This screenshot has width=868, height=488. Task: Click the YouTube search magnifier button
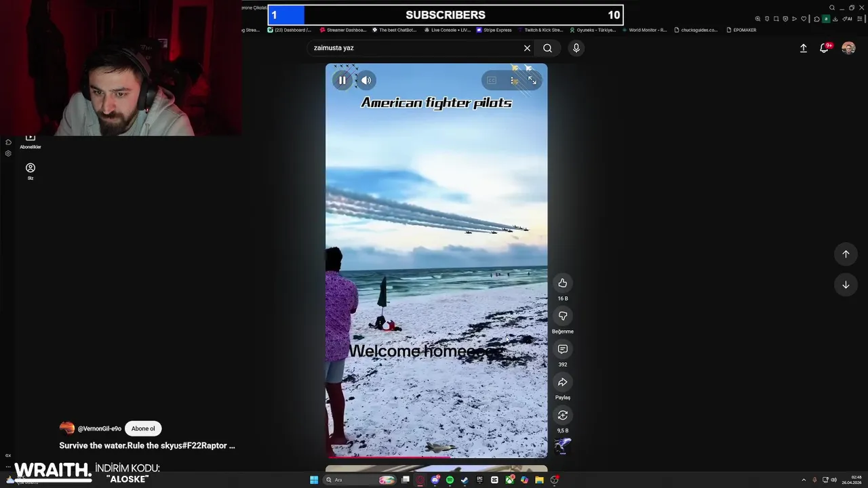547,48
